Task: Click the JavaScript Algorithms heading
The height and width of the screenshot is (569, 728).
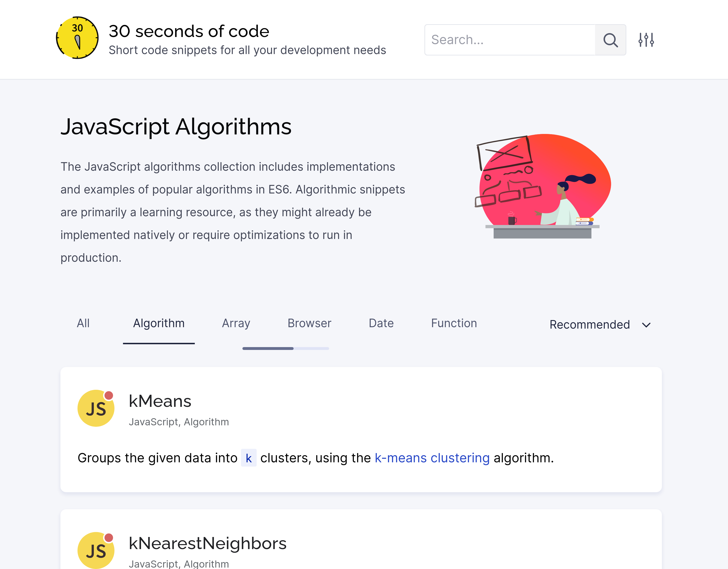Action: pos(176,127)
